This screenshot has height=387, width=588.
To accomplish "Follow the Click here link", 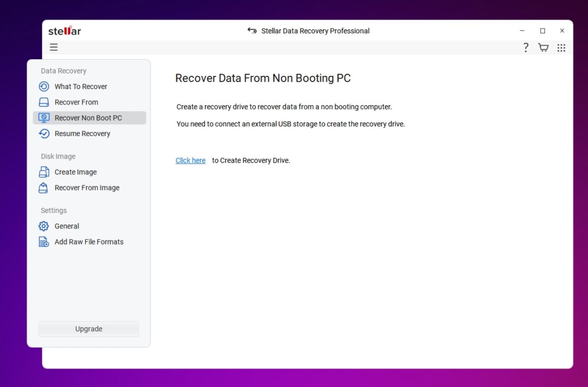I will (191, 161).
